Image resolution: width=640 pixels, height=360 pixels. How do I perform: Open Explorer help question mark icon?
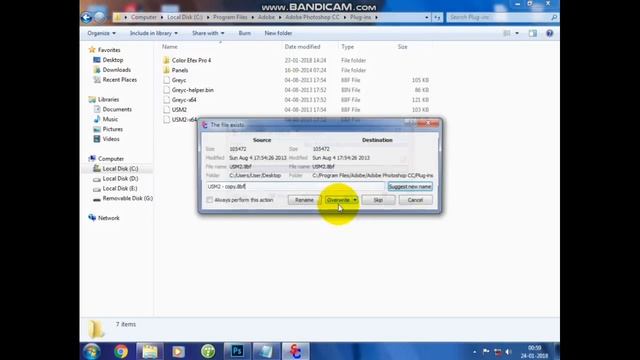[549, 33]
